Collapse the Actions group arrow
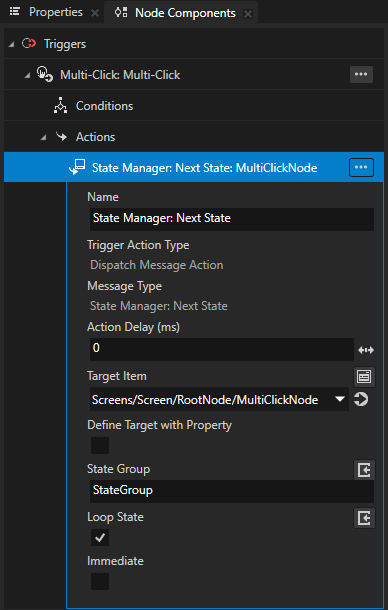 pyautogui.click(x=43, y=137)
